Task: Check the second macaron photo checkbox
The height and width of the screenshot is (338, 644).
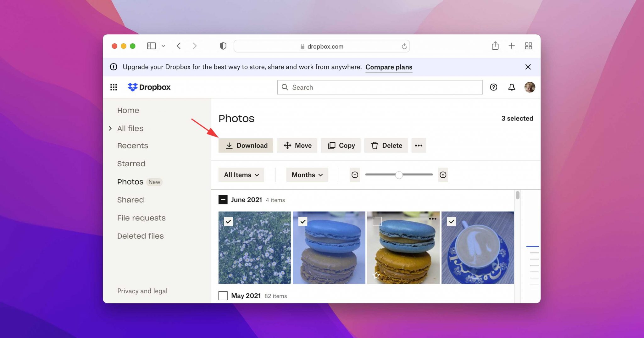Action: coord(377,221)
